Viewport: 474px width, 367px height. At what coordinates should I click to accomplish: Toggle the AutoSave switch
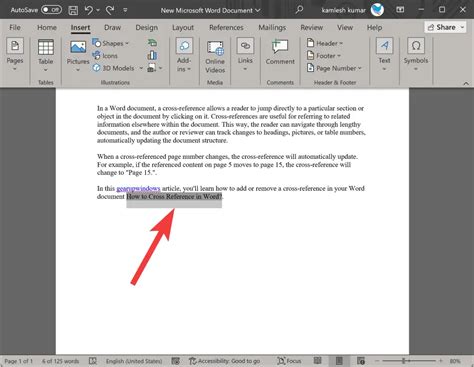(51, 10)
